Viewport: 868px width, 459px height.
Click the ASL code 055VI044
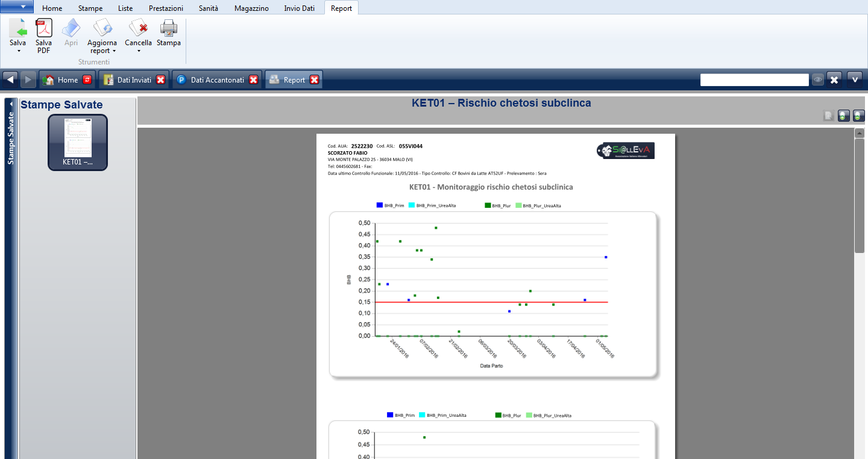click(x=410, y=146)
